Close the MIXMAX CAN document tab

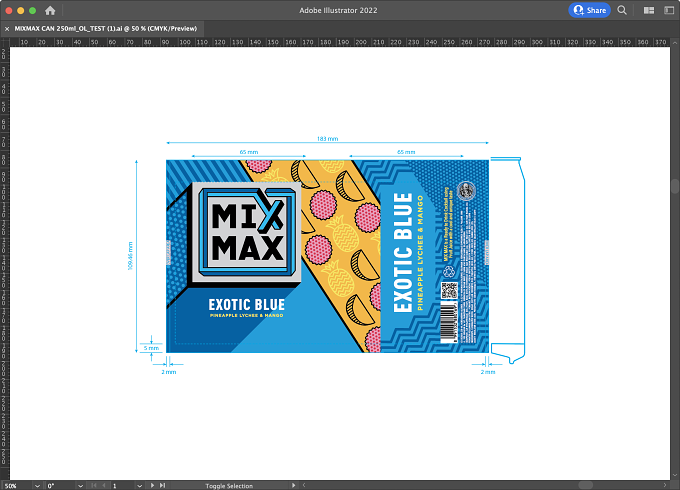point(7,29)
